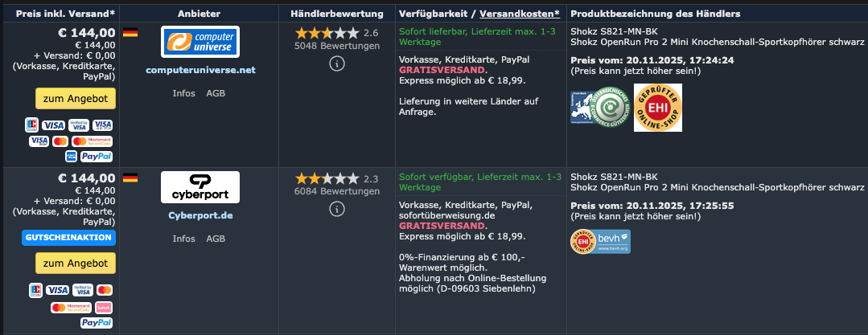Open rating info icon for computeruniverse
Image resolution: width=868 pixels, height=335 pixels.
pos(337,65)
